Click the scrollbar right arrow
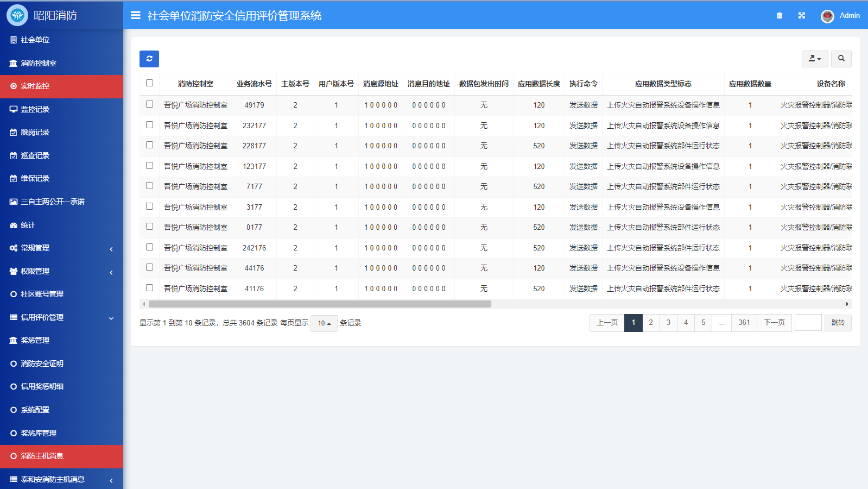Image resolution: width=868 pixels, height=489 pixels. click(847, 304)
